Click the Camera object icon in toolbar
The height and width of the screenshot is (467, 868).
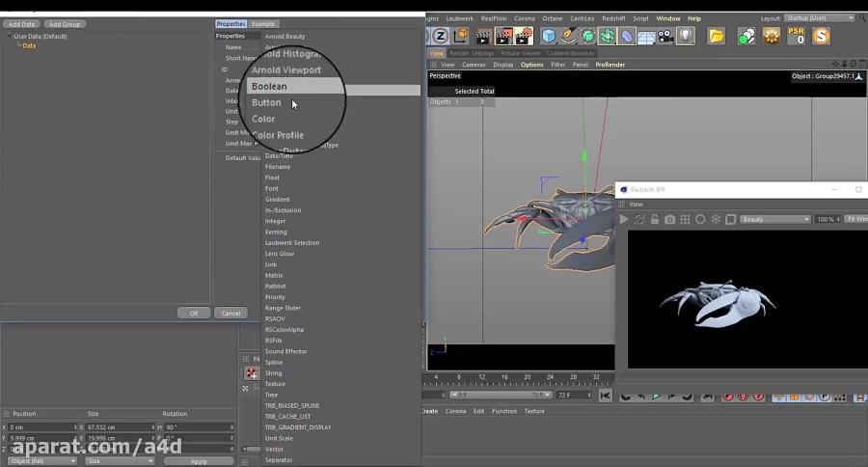click(x=666, y=37)
